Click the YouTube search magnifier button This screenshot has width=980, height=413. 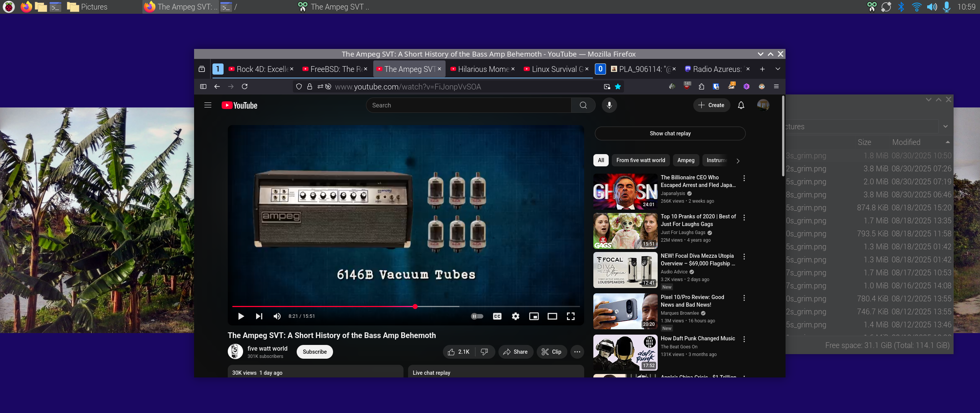pyautogui.click(x=583, y=105)
